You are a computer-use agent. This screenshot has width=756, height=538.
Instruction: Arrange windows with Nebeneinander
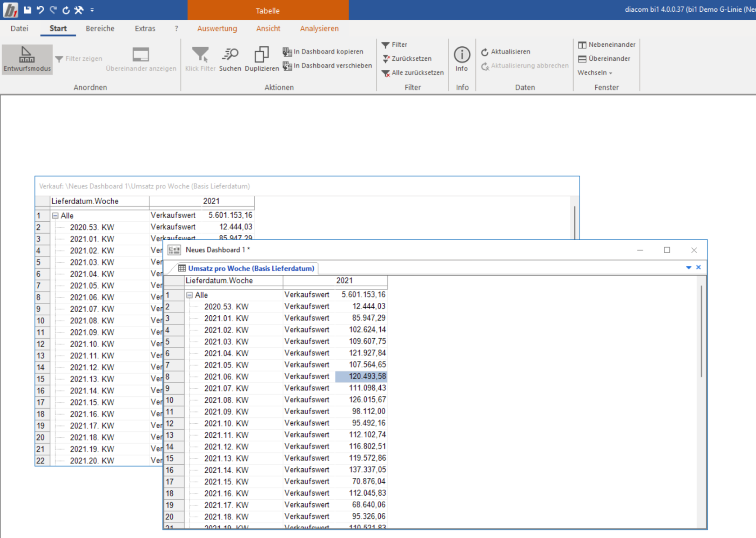click(x=607, y=45)
